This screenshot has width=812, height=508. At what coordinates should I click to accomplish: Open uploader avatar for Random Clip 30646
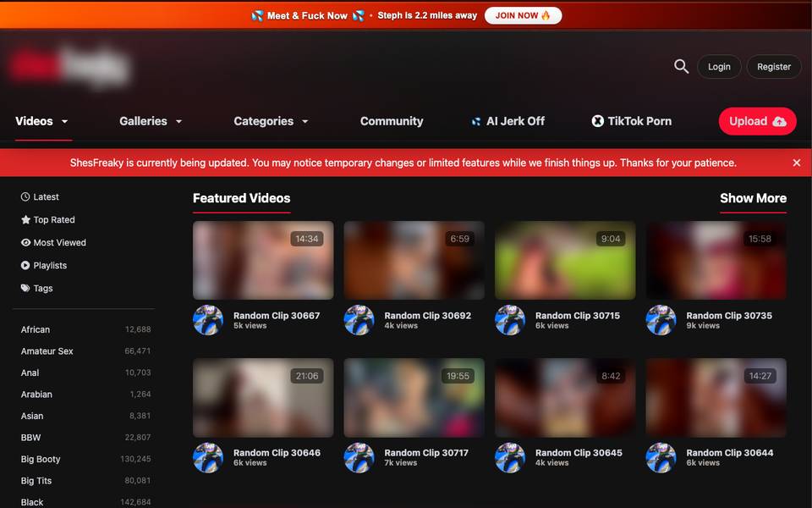208,457
